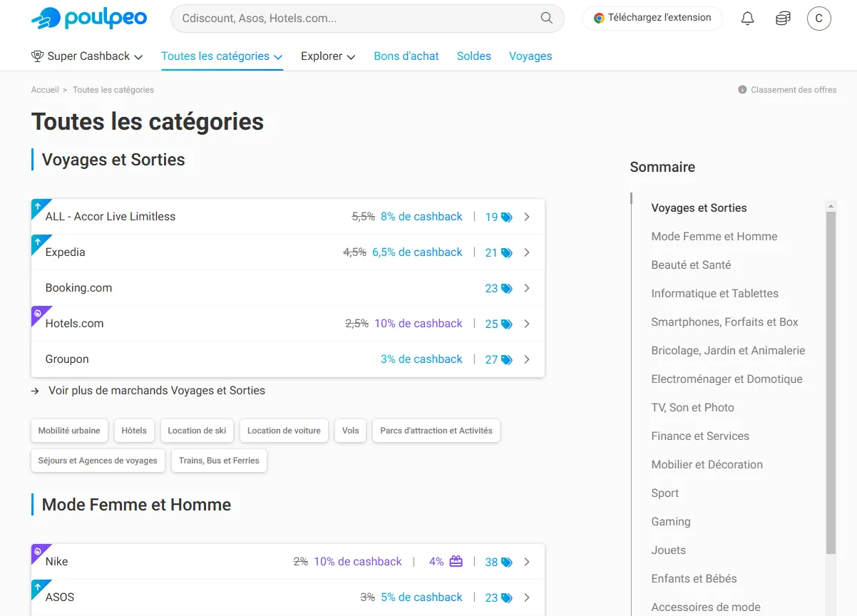
Task: Jump to Informatique et Tablettes in Sommaire
Action: tap(714, 293)
